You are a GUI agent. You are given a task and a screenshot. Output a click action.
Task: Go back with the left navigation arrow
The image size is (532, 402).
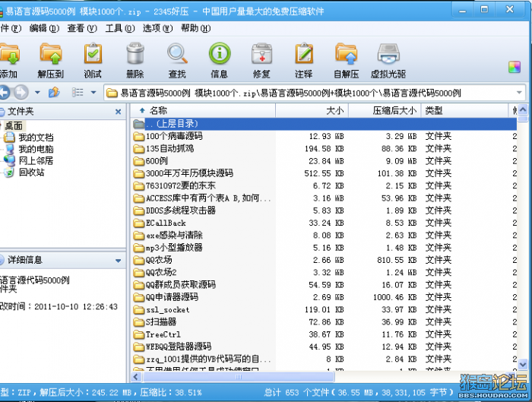click(4, 92)
